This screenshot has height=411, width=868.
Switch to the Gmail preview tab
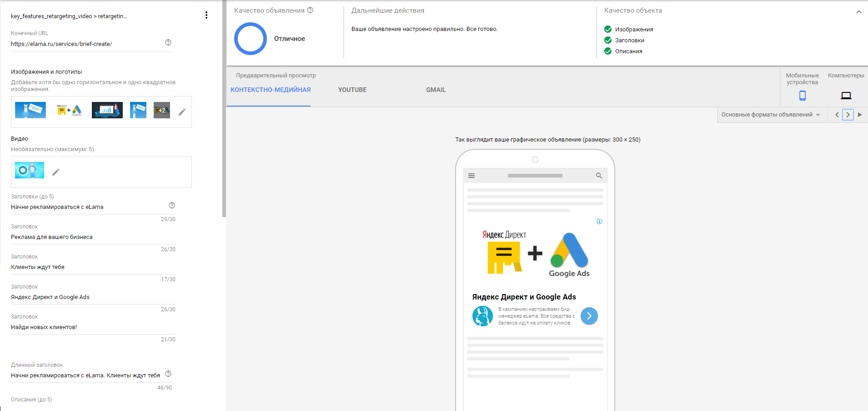(436, 90)
